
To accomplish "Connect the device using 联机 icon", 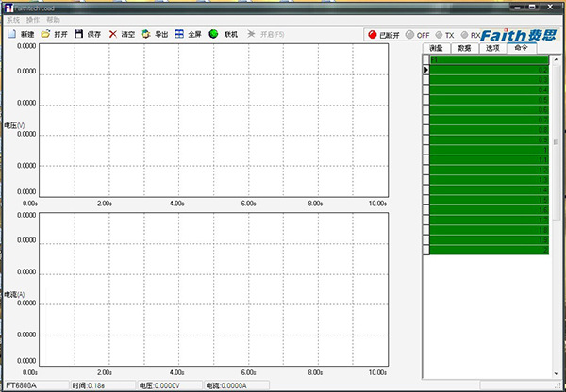I will pos(214,34).
